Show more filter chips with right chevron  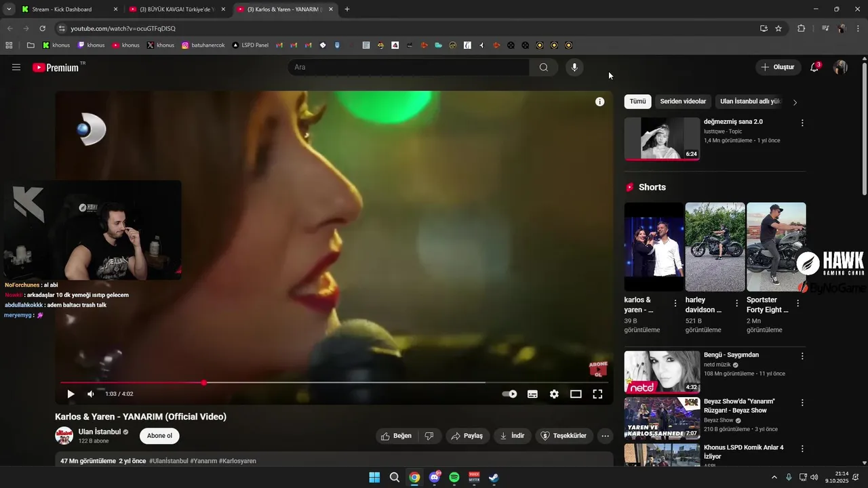click(795, 102)
